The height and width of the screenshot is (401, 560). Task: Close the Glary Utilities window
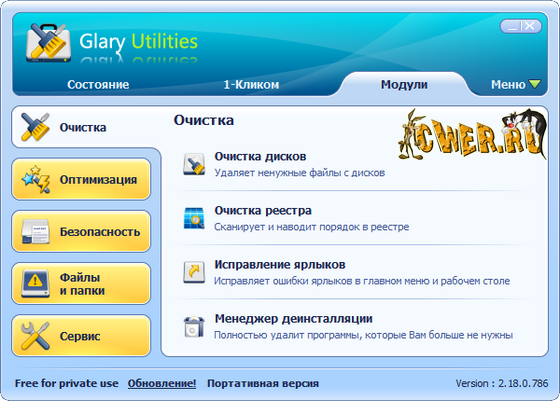click(530, 26)
